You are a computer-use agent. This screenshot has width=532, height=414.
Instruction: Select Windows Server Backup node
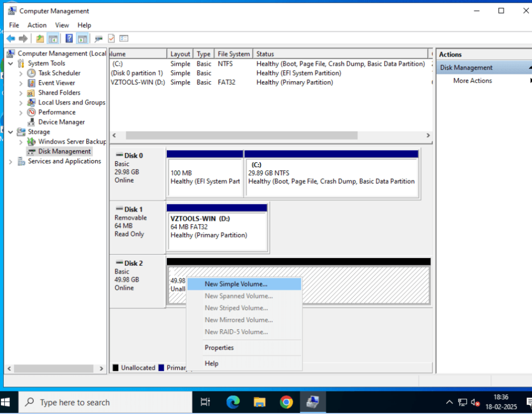pyautogui.click(x=72, y=141)
